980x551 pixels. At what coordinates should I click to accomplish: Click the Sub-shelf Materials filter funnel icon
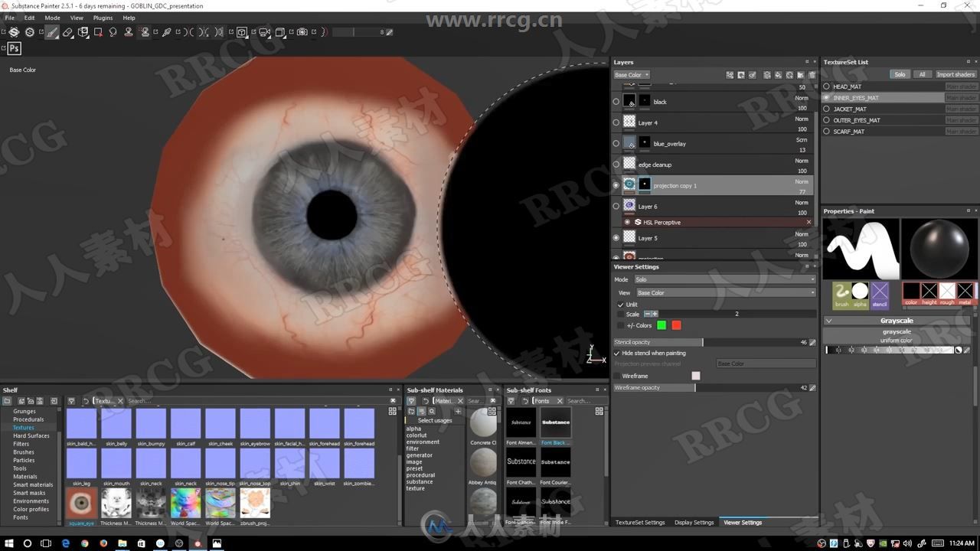tap(411, 401)
